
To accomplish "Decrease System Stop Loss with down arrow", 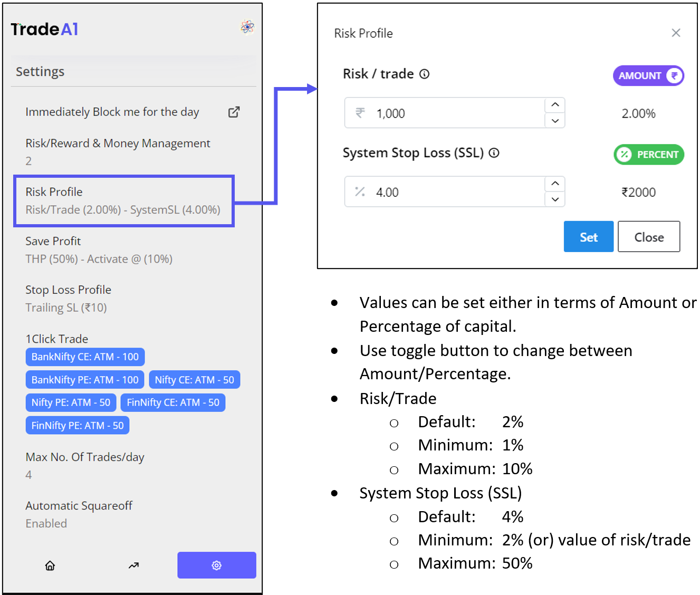I will click(x=555, y=199).
